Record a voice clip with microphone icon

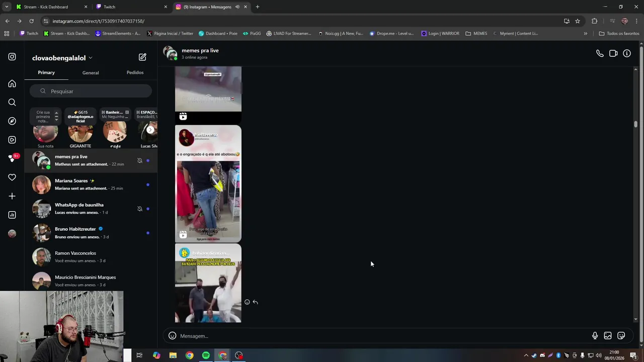(x=595, y=336)
